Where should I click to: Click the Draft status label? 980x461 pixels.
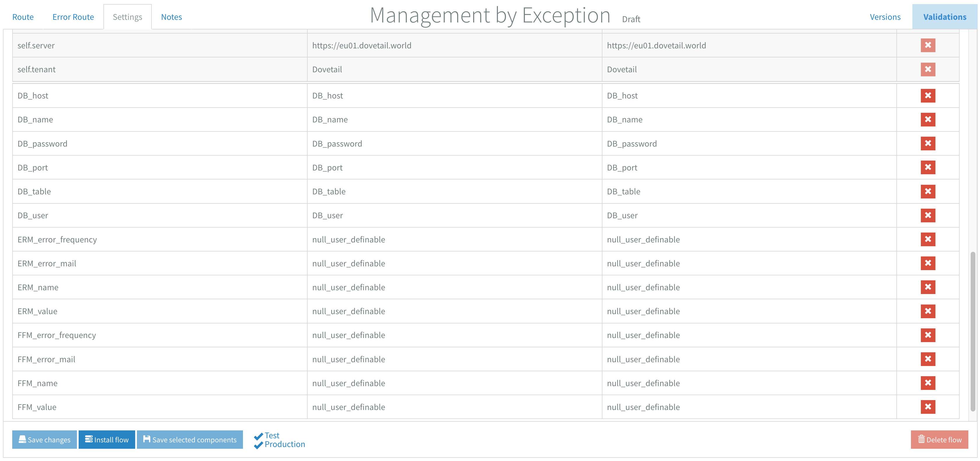[x=631, y=19]
